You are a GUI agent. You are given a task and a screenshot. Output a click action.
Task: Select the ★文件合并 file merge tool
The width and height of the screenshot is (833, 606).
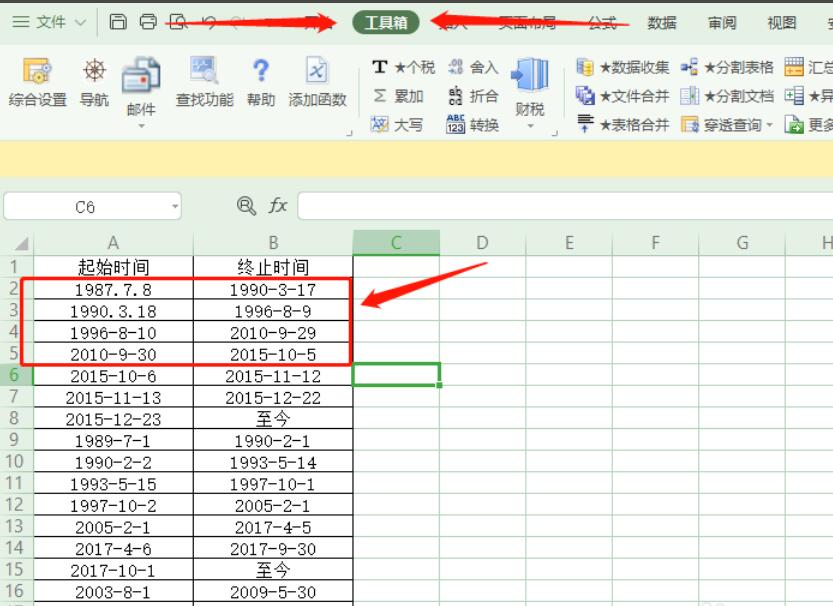pos(624,96)
